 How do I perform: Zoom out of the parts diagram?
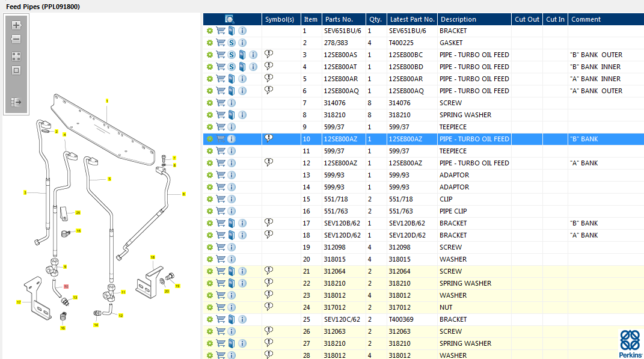tap(16, 39)
